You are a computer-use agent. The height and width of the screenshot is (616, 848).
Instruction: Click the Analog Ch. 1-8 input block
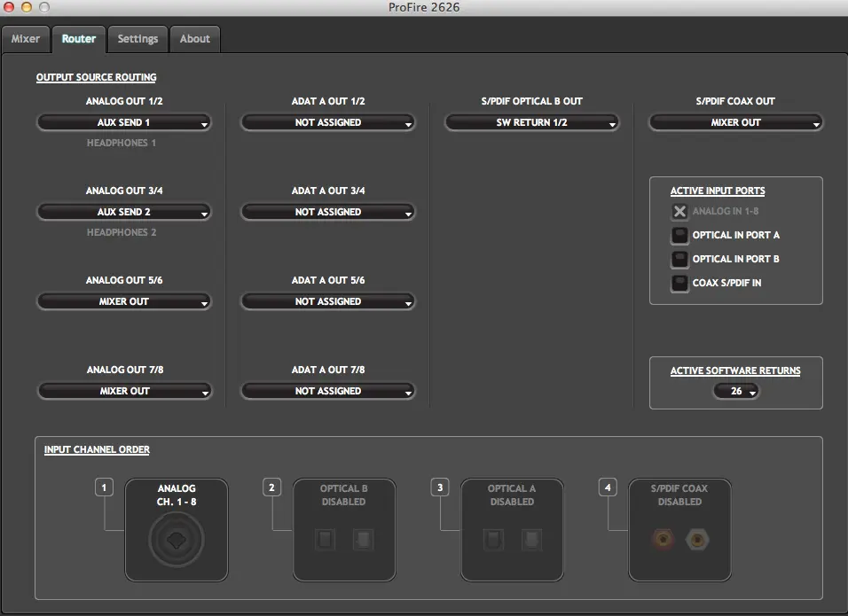coord(177,530)
